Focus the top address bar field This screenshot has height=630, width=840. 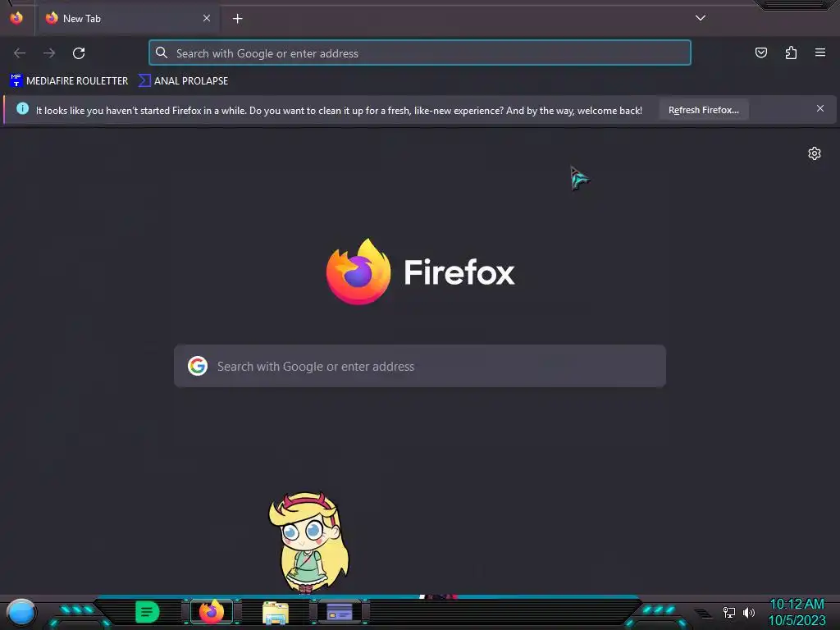(420, 53)
